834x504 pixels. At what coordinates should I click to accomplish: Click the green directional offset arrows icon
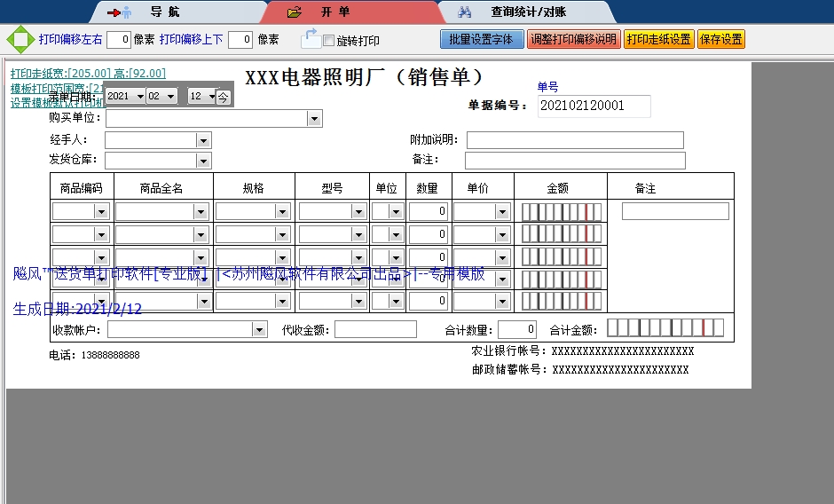click(x=19, y=39)
